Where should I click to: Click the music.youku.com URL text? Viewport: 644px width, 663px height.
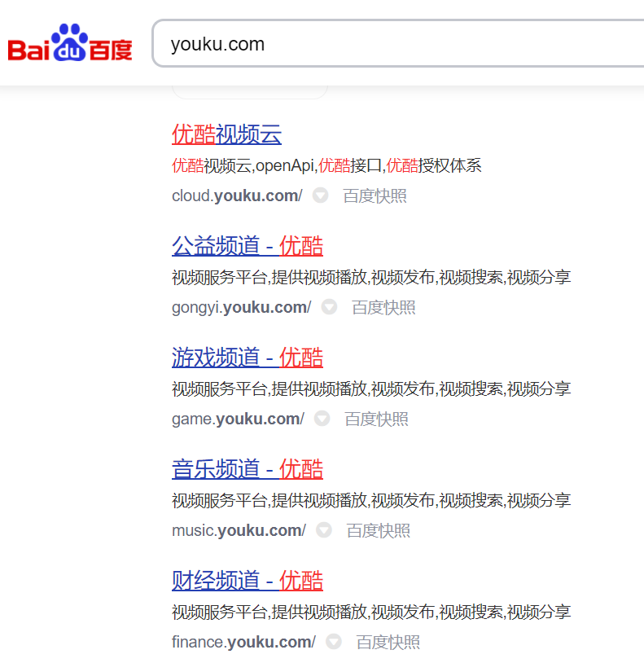point(238,531)
